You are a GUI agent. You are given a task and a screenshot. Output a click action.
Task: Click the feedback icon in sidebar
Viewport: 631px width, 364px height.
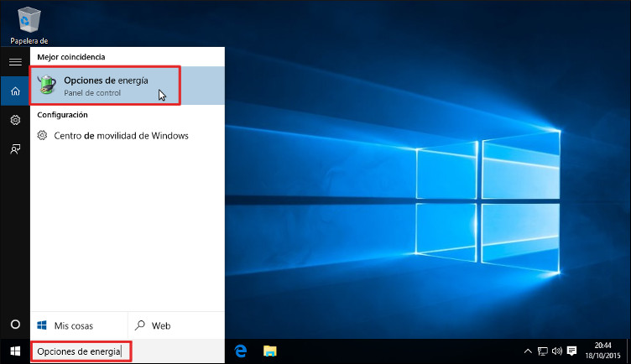pos(14,148)
